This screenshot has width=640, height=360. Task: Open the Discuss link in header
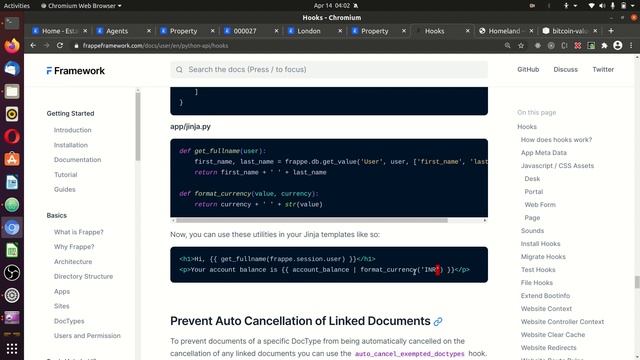[x=565, y=69]
